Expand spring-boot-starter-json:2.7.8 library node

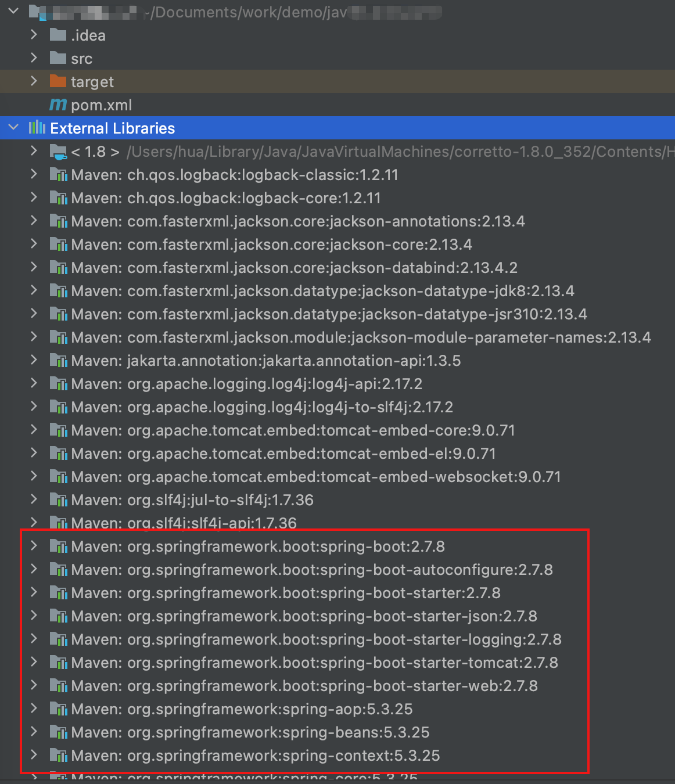click(x=34, y=616)
